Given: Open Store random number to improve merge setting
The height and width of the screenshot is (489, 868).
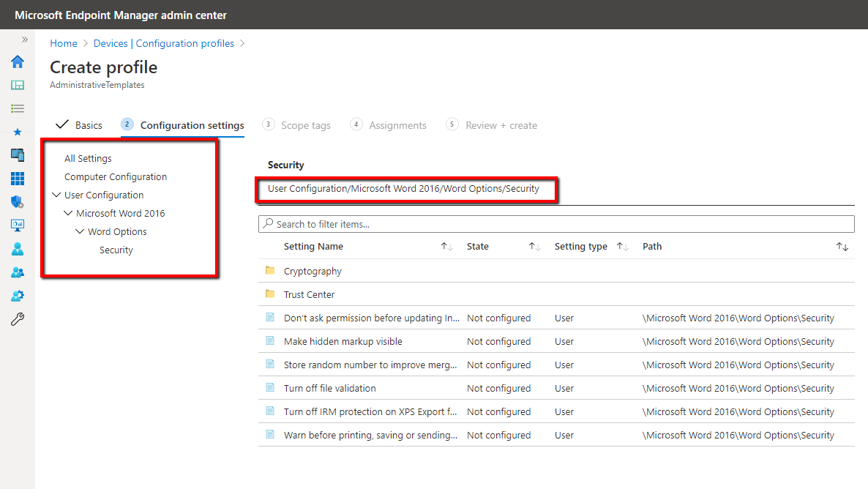Looking at the screenshot, I should (370, 365).
